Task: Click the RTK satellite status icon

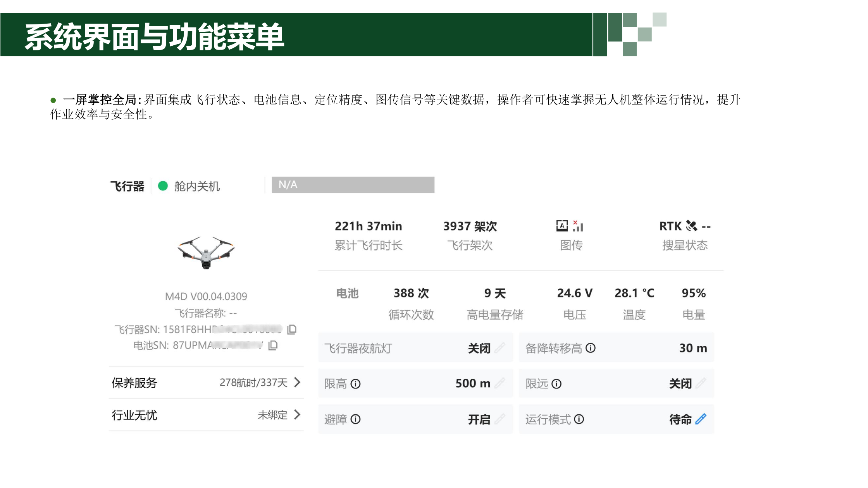Action: point(691,226)
